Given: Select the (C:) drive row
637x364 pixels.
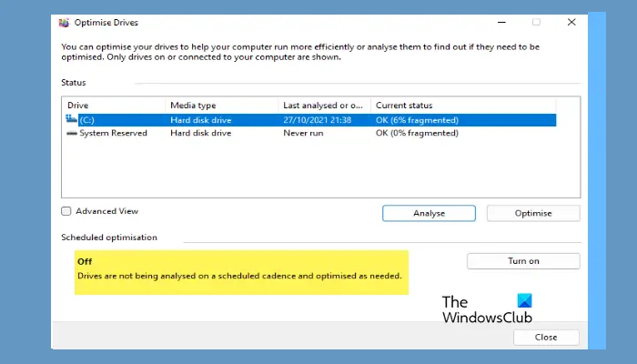Looking at the screenshot, I should [311, 120].
